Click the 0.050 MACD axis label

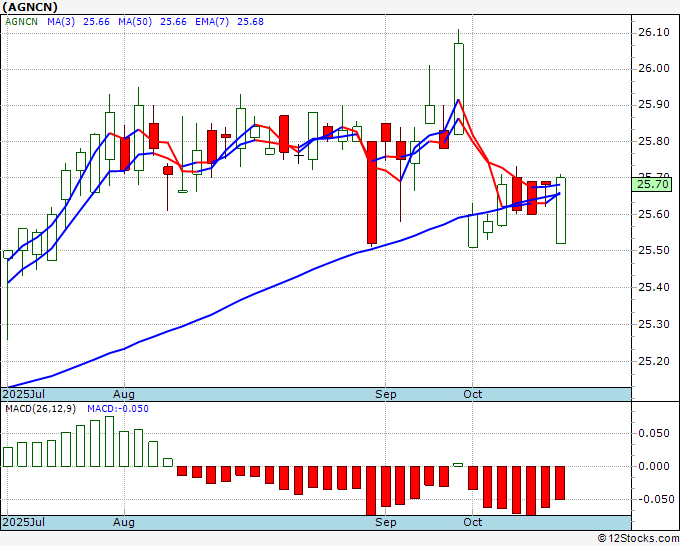[654, 433]
